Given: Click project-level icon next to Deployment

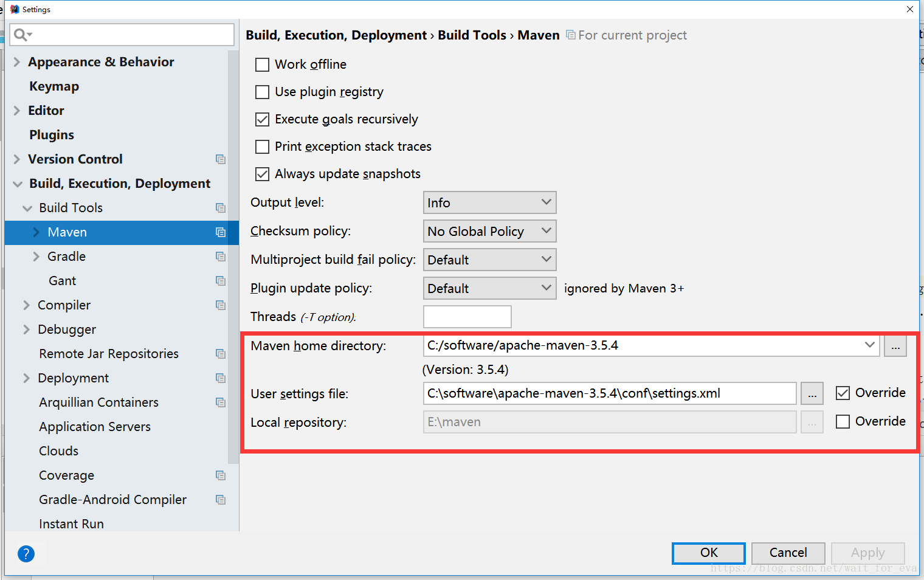Looking at the screenshot, I should point(221,378).
